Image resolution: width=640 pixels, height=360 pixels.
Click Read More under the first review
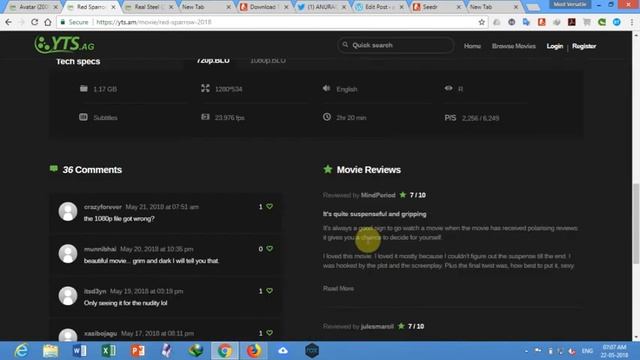[338, 288]
